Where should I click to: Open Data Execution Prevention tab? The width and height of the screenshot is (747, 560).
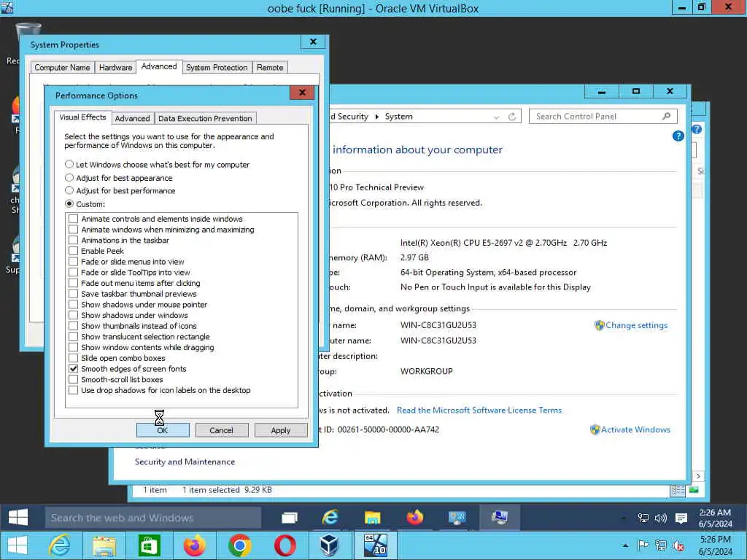pos(205,118)
